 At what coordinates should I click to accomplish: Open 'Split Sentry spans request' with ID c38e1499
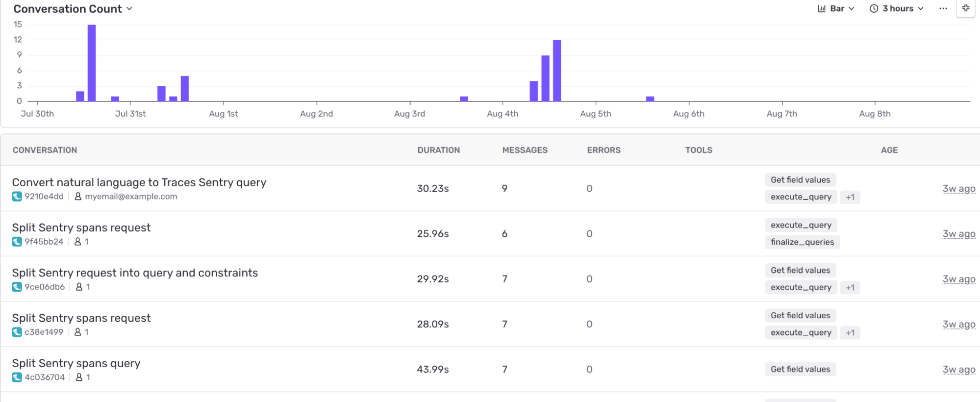(x=81, y=318)
